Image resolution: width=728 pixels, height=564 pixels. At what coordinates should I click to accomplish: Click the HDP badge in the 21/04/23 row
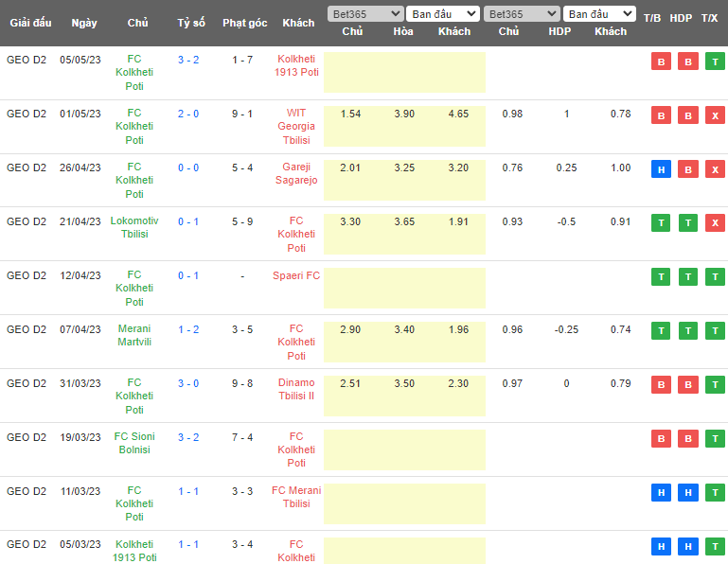[687, 223]
